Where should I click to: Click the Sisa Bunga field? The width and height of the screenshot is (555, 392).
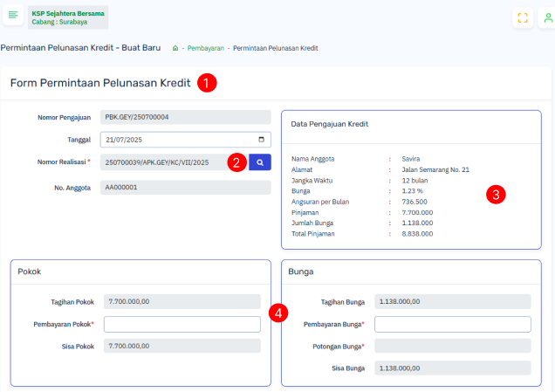453,368
